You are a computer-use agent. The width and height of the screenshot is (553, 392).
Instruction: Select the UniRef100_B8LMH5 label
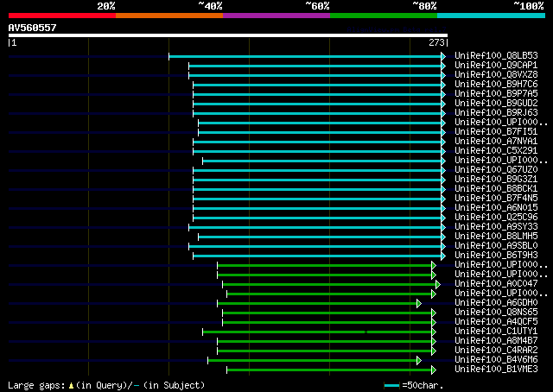click(496, 237)
